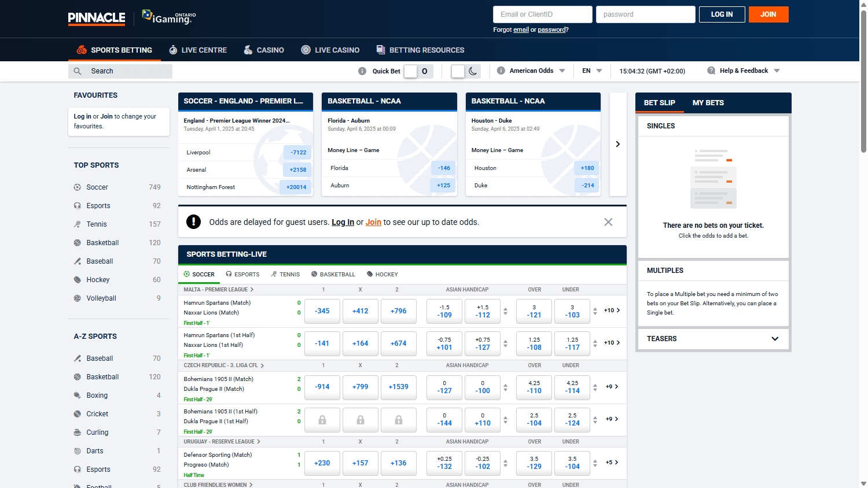This screenshot has width=868, height=488.
Task: Open the American Odds dropdown
Action: tap(530, 70)
